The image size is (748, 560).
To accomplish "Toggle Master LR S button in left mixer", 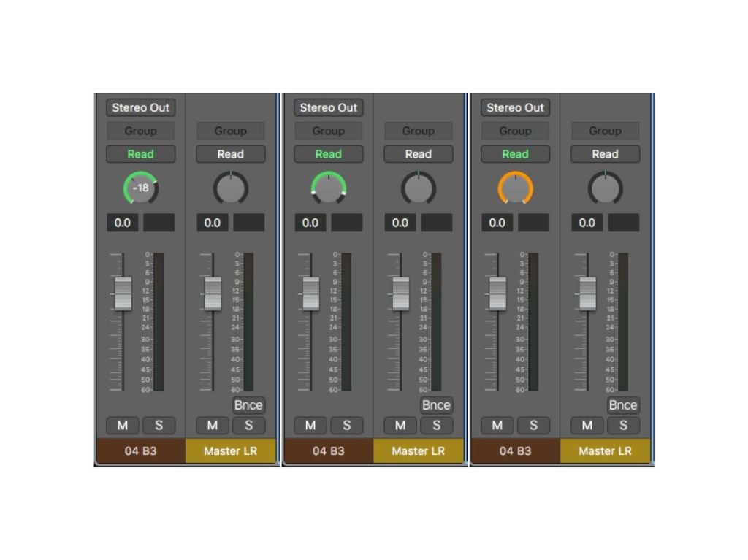I will click(248, 426).
